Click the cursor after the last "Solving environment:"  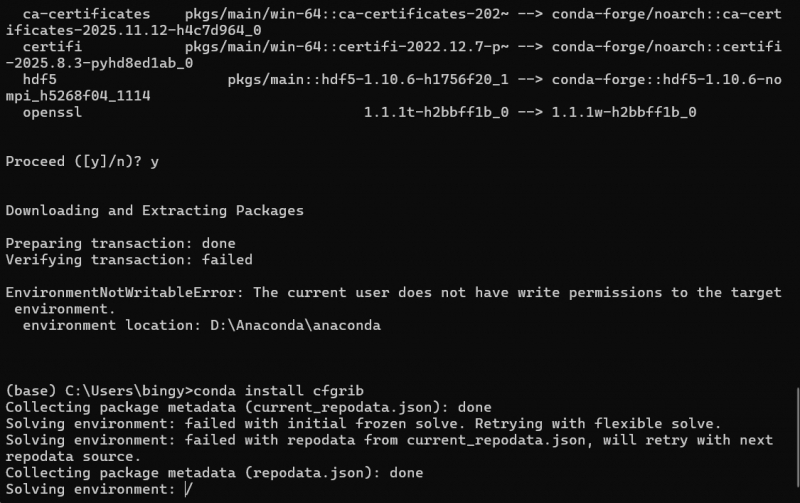(188, 489)
